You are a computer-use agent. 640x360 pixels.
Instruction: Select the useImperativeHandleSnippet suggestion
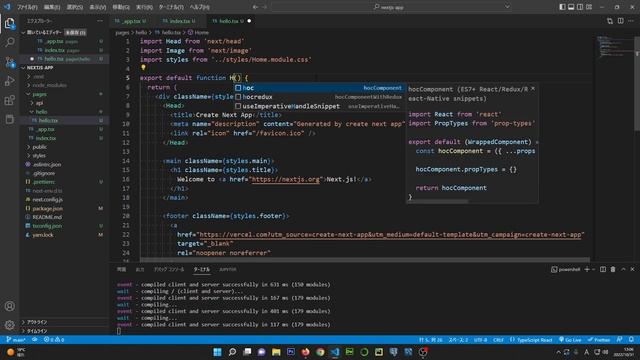319,106
